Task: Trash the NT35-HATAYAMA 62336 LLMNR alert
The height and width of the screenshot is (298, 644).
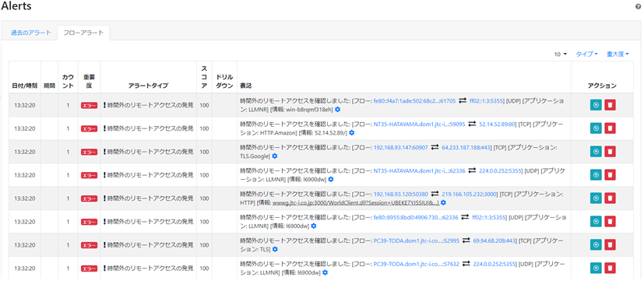Action: coord(610,175)
